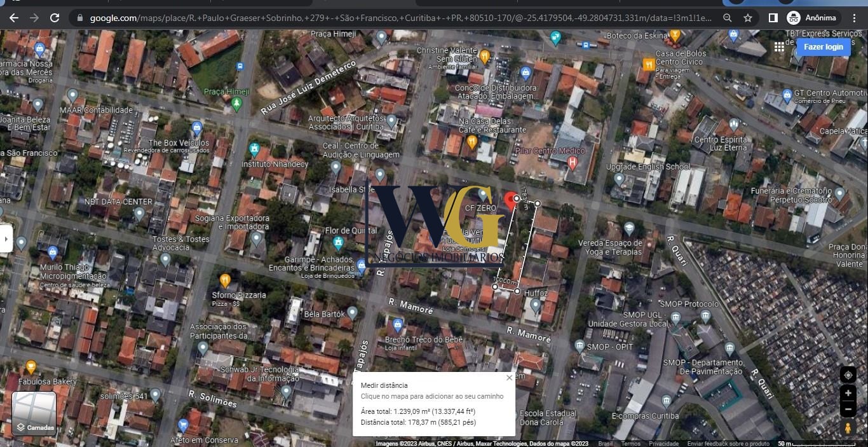Screen dimensions: 868x447
Task: Click the red location marker pin
Action: coord(510,200)
